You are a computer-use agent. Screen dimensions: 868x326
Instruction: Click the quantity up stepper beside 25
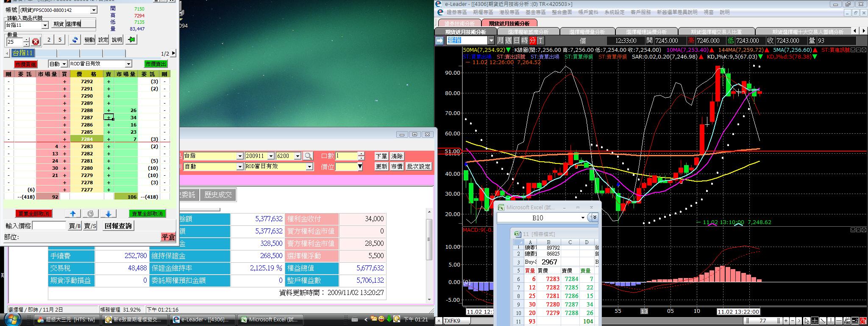point(26,40)
